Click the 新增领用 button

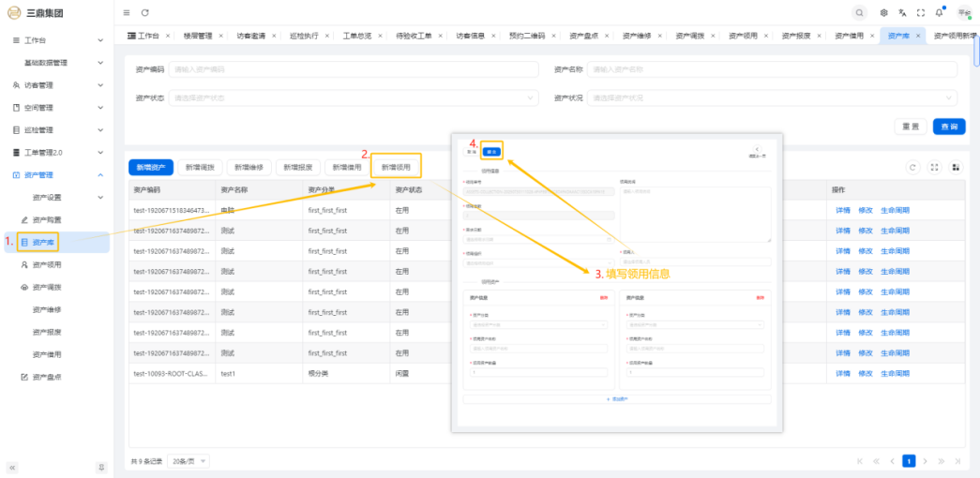point(396,167)
